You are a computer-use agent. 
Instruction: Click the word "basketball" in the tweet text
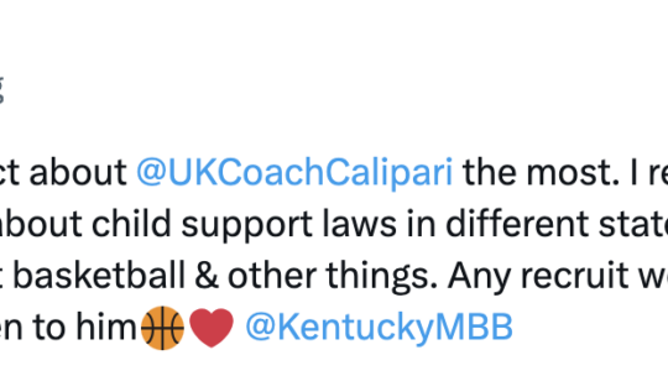[x=99, y=276]
